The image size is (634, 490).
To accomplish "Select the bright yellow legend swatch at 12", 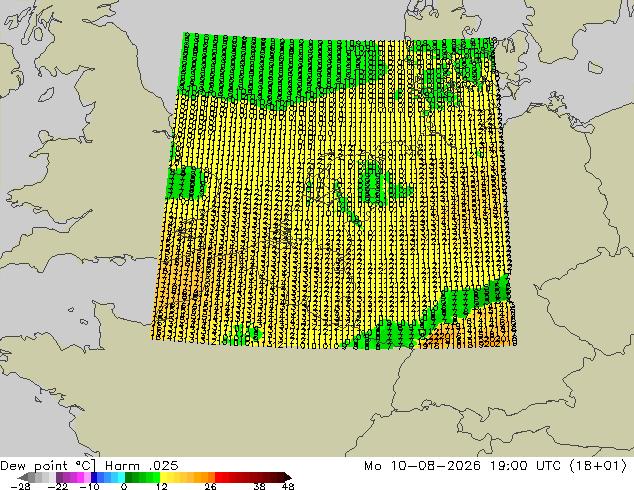I will click(x=163, y=478).
